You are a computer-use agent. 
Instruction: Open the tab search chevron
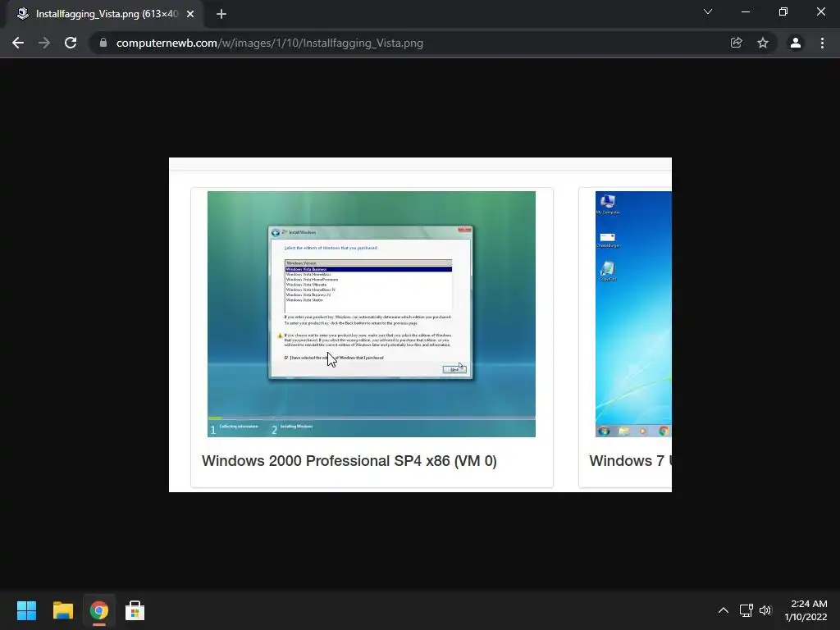tap(708, 11)
